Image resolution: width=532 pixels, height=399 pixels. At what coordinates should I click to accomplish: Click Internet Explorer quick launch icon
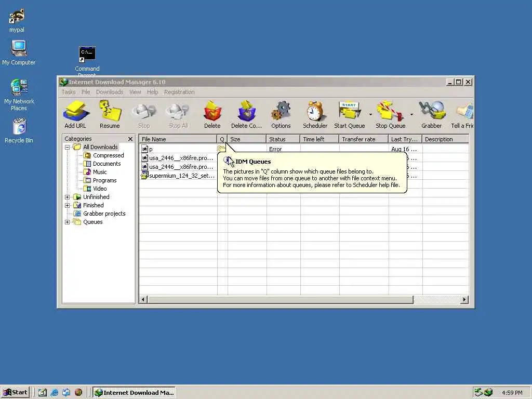click(54, 393)
